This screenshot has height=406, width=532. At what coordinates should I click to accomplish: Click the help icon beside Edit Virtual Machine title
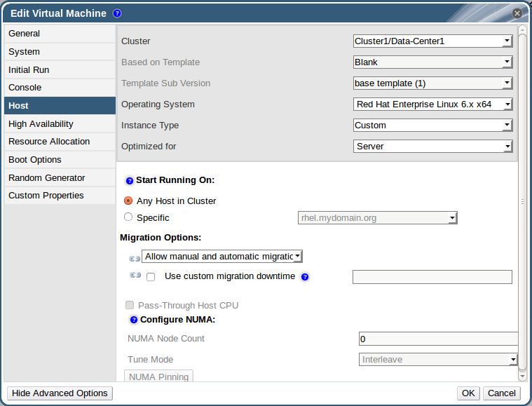click(x=117, y=13)
